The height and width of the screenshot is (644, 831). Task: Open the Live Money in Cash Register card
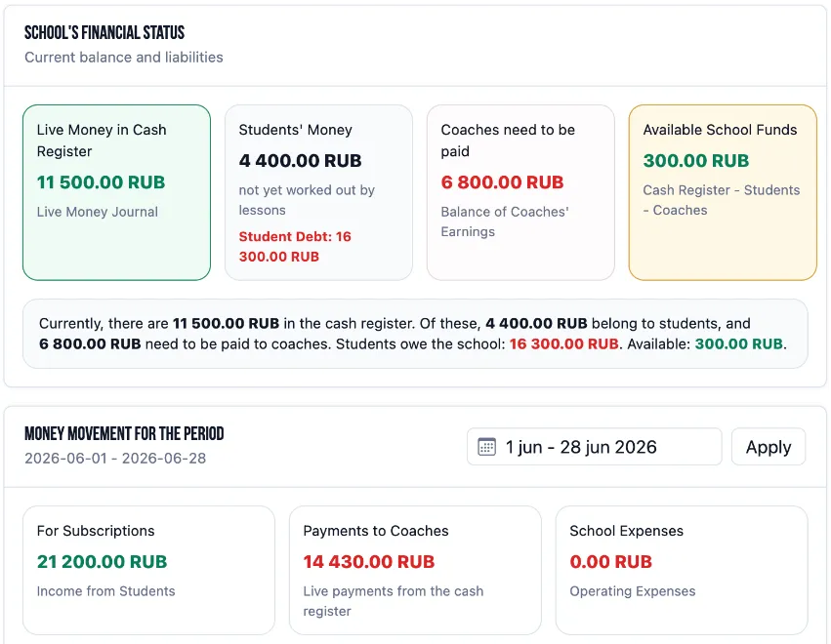116,192
